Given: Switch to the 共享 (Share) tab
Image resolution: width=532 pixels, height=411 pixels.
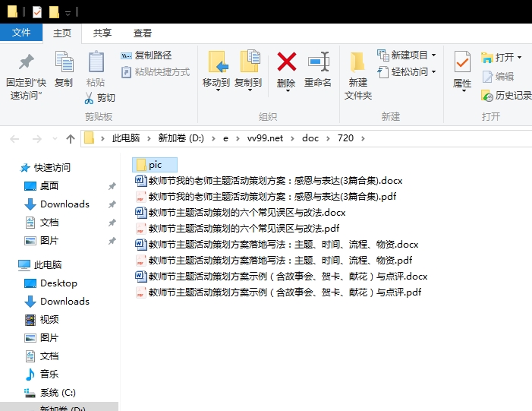Looking at the screenshot, I should point(102,33).
